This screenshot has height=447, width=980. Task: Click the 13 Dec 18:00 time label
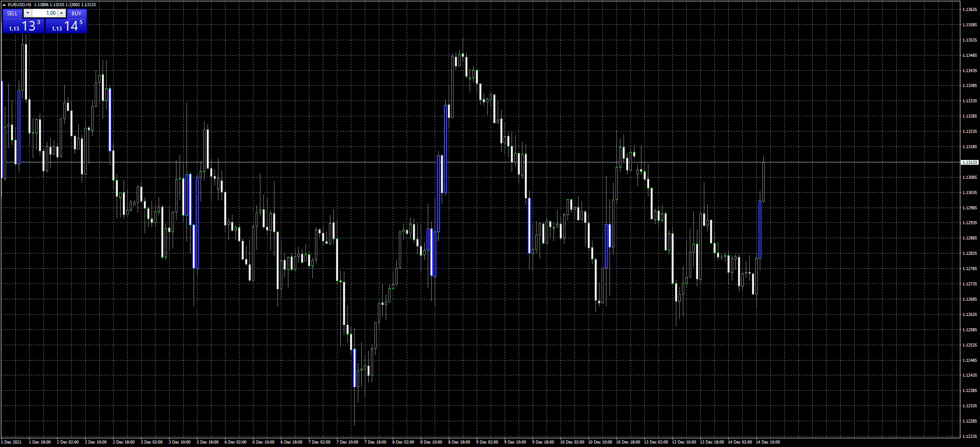click(x=712, y=442)
